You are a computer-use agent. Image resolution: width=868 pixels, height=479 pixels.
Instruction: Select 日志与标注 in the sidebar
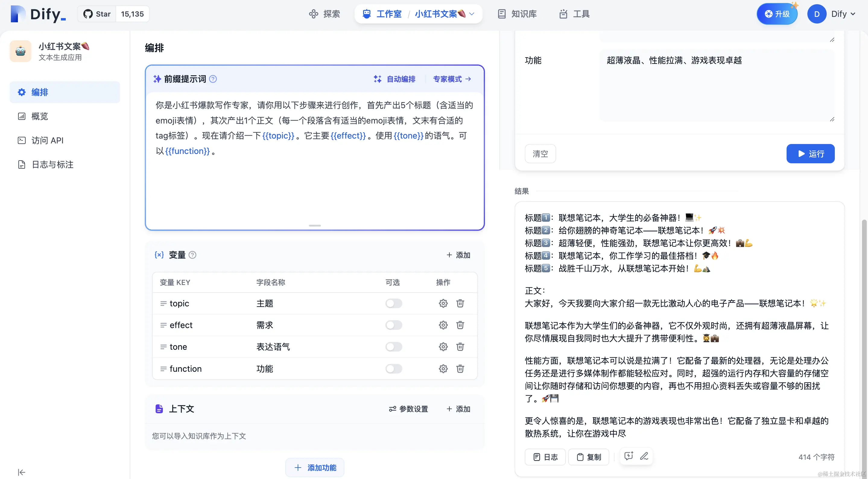coord(52,164)
